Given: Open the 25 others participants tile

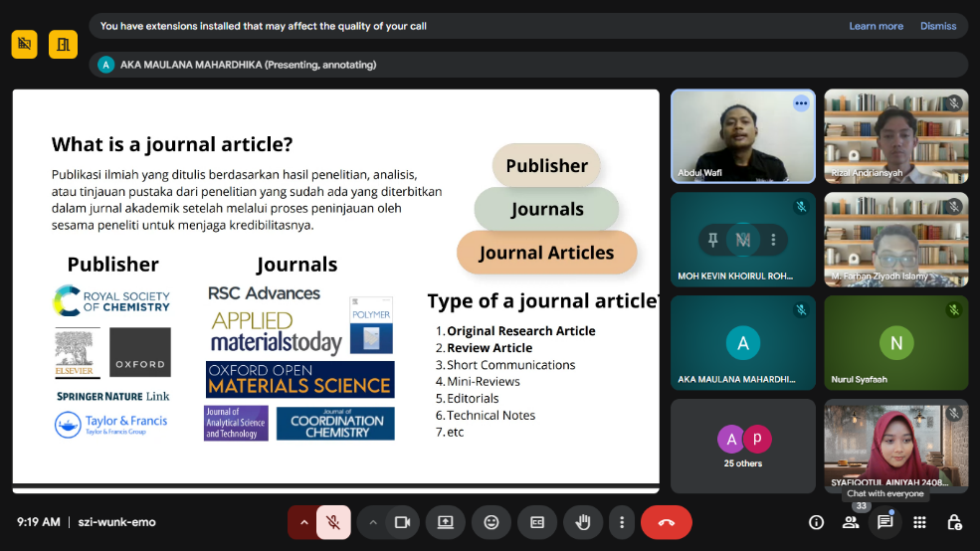Looking at the screenshot, I should [743, 446].
